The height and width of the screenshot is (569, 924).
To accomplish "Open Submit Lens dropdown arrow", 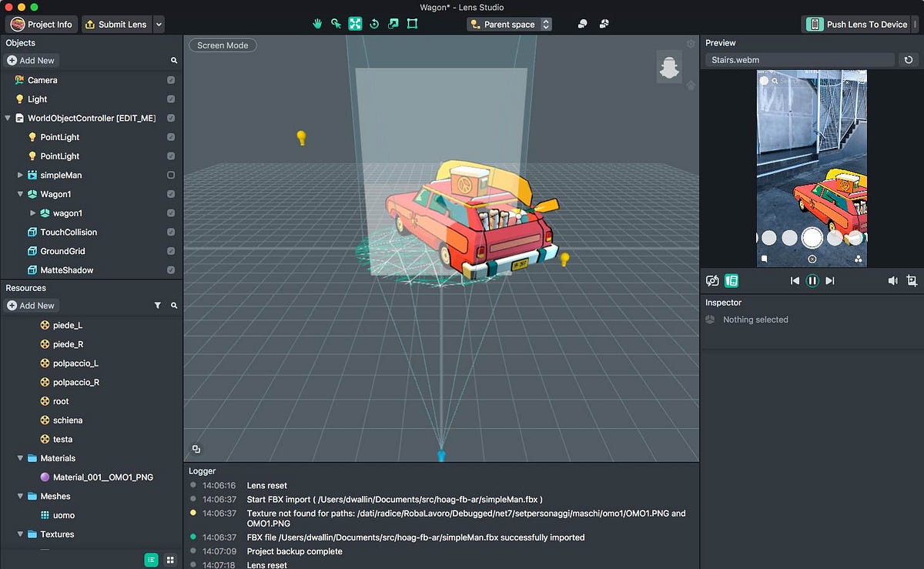I will coord(159,24).
